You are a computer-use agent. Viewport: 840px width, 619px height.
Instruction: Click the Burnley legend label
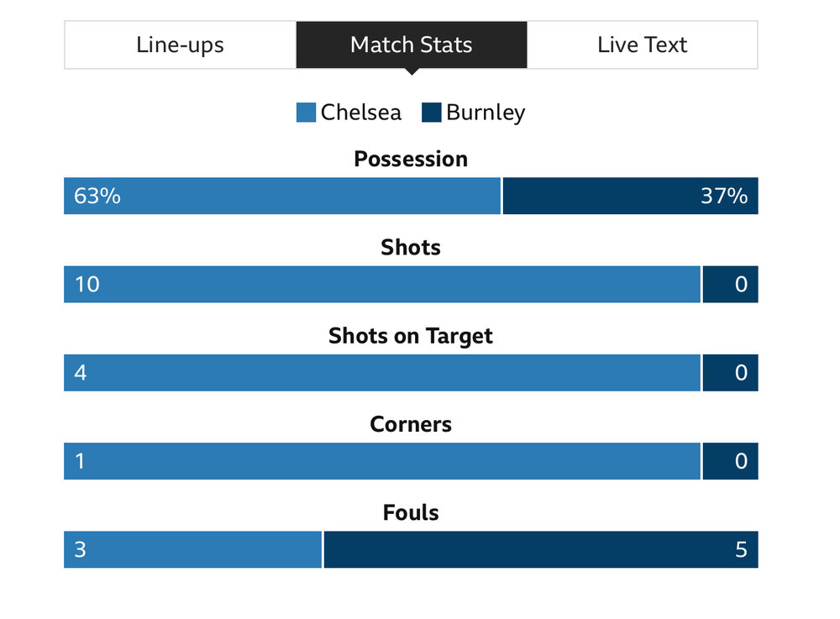(x=486, y=113)
